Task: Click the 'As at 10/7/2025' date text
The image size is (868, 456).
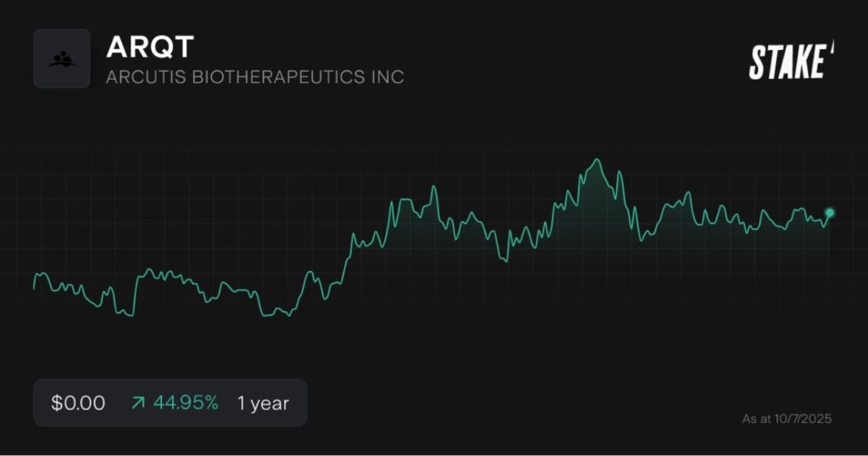Action: 787,419
